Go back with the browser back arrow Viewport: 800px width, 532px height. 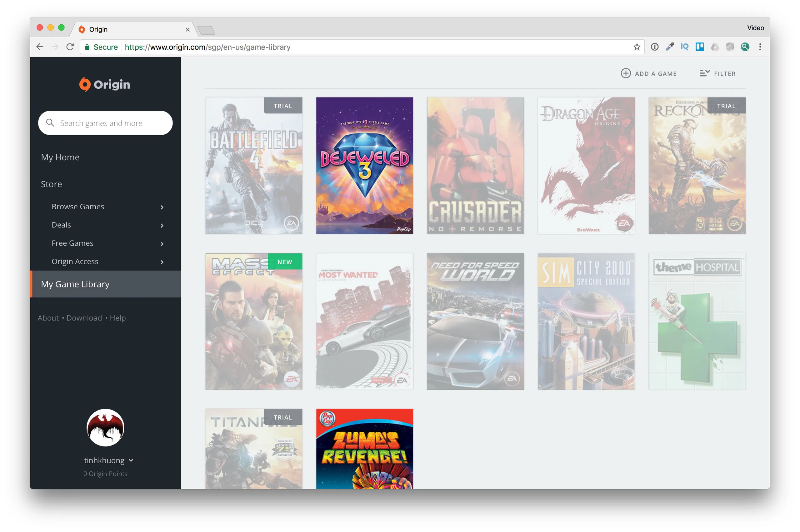(40, 47)
